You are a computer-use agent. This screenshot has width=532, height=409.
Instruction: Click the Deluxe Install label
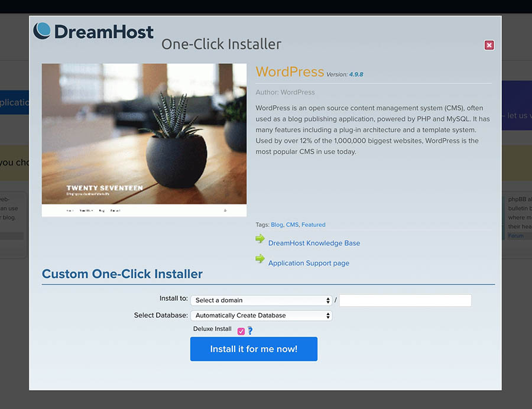(x=212, y=329)
